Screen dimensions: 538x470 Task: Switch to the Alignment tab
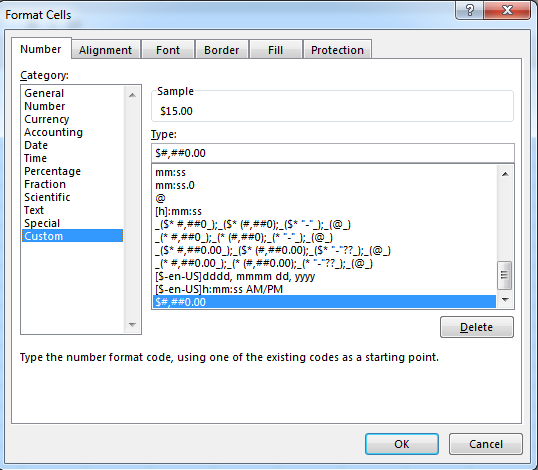tap(106, 50)
